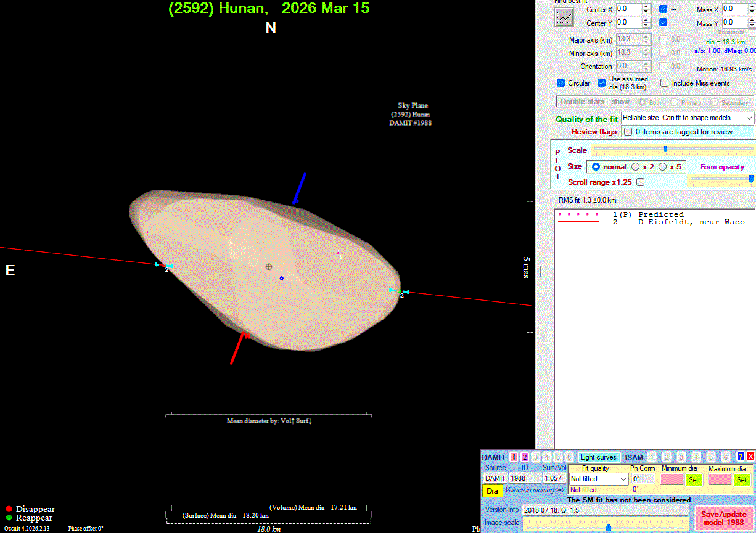
Task: Open the Light curves tab
Action: [x=598, y=457]
